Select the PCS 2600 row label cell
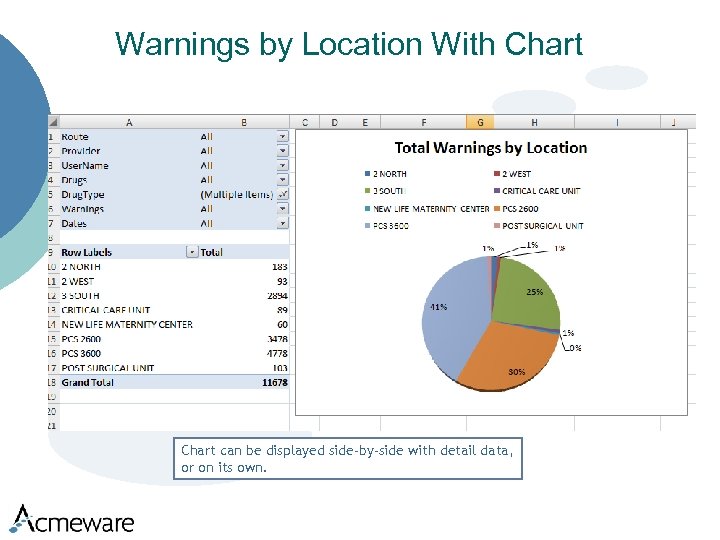Viewport: 720px width, 540px height. tap(129, 339)
